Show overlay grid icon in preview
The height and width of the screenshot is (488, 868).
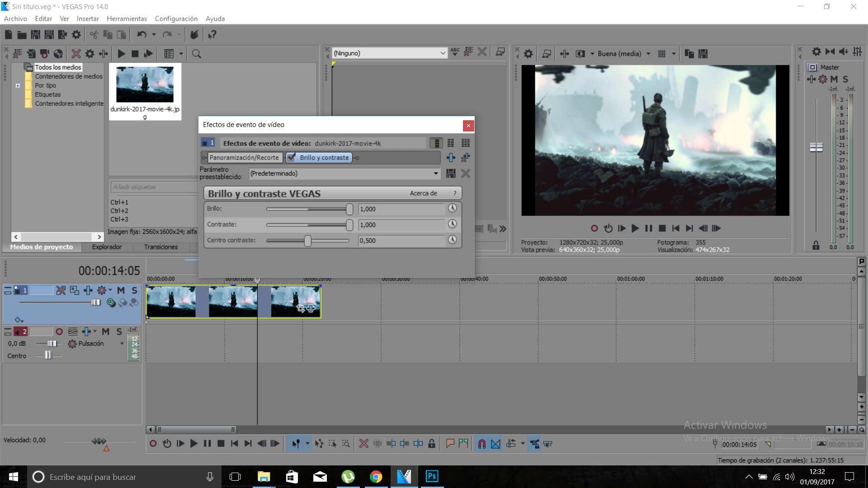(661, 54)
